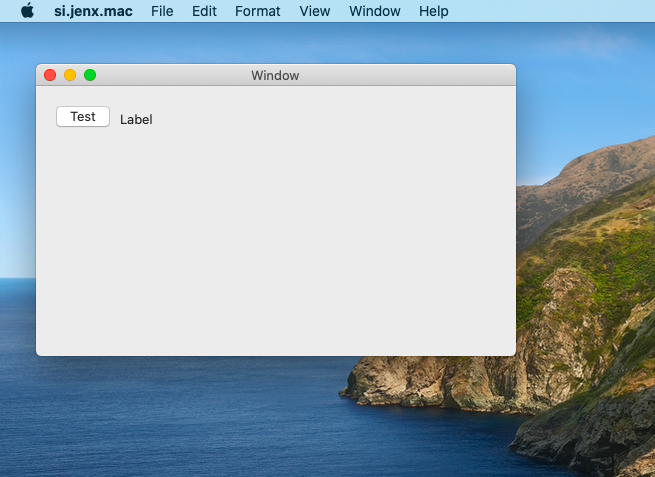Open the si.jenx.mac application menu
This screenshot has height=477, width=655.
click(93, 11)
